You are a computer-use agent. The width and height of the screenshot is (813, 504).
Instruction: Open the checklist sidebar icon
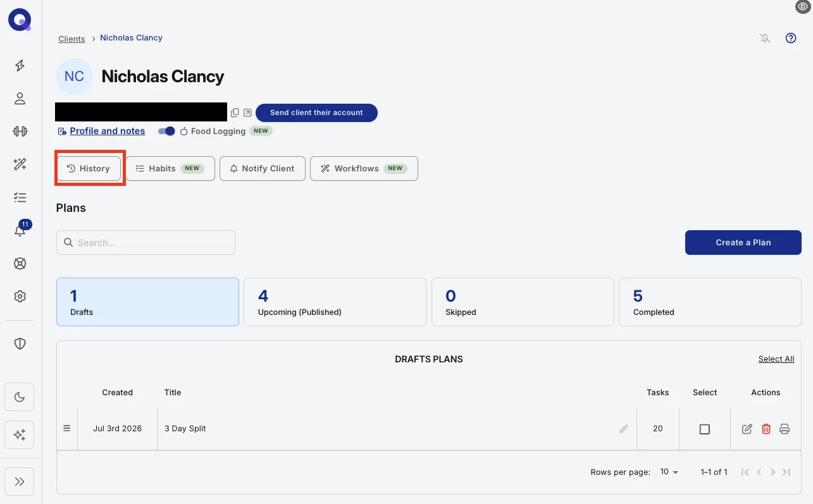[x=20, y=197]
